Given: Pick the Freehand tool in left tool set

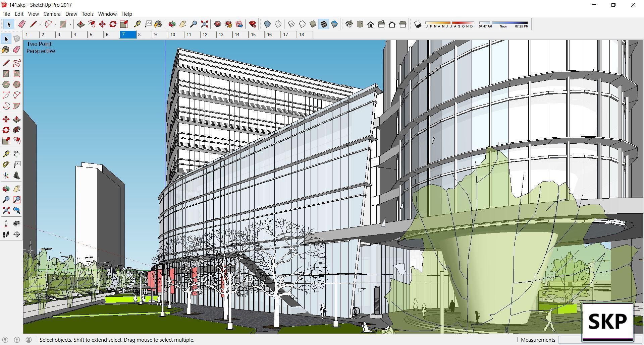Looking at the screenshot, I should tap(17, 63).
